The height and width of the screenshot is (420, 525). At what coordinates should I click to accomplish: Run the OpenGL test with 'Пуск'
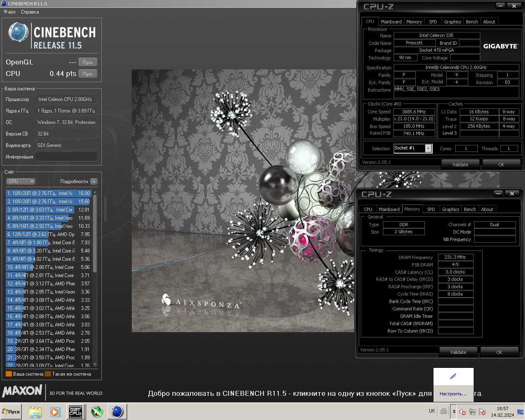[x=88, y=62]
